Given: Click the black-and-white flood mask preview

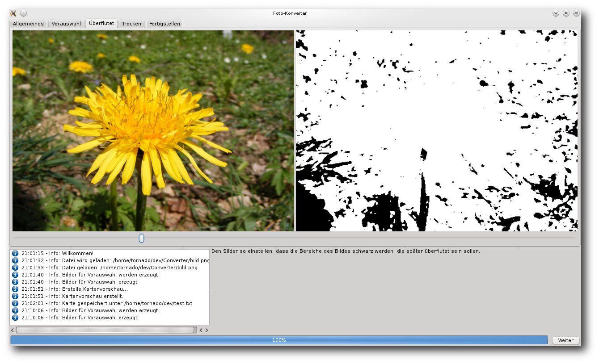Looking at the screenshot, I should [x=436, y=130].
